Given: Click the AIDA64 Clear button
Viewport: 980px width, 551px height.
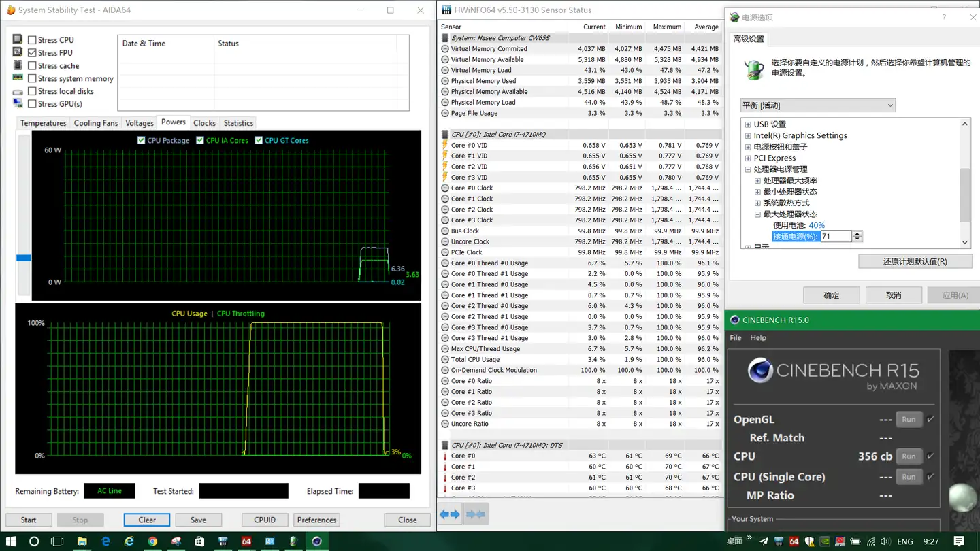Looking at the screenshot, I should tap(147, 520).
